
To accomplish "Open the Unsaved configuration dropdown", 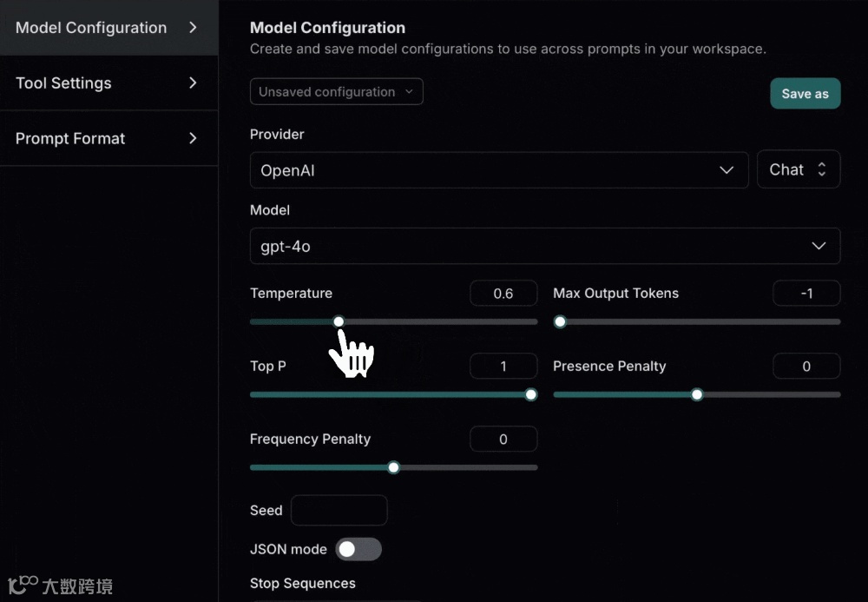I will [x=336, y=92].
